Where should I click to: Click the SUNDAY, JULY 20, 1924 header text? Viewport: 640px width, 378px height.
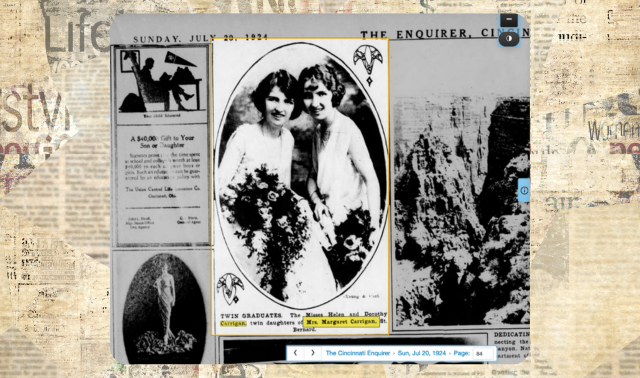click(200, 39)
